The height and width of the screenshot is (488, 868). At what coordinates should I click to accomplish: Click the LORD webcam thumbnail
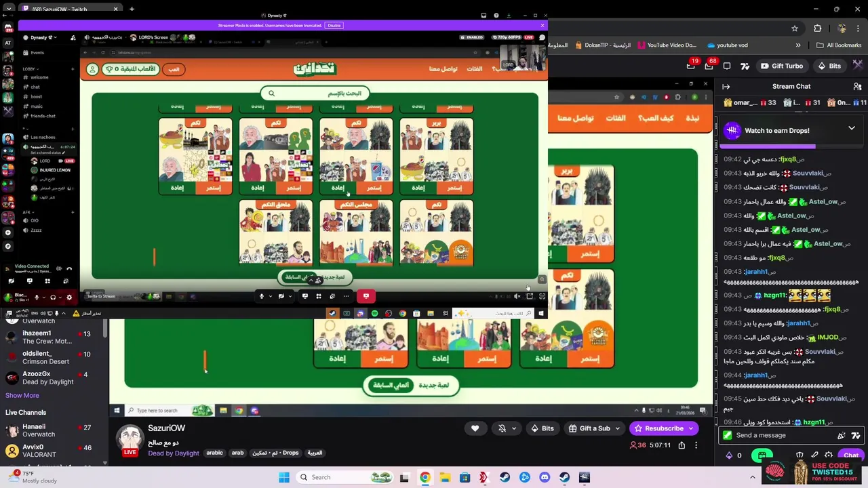pyautogui.click(x=523, y=57)
